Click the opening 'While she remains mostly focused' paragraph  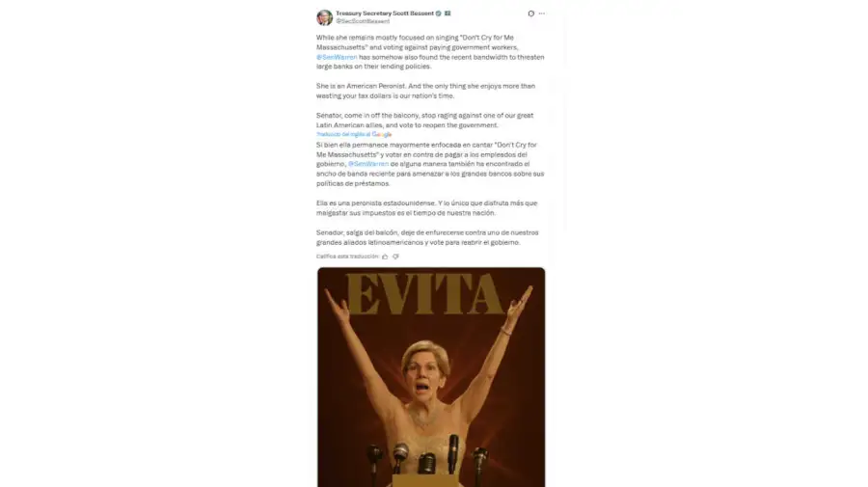[430, 52]
